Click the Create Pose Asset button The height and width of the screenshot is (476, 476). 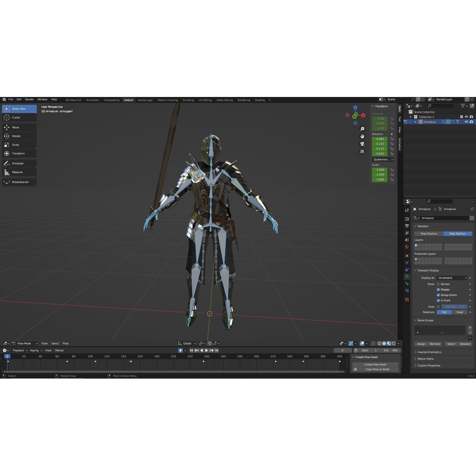tap(375, 364)
